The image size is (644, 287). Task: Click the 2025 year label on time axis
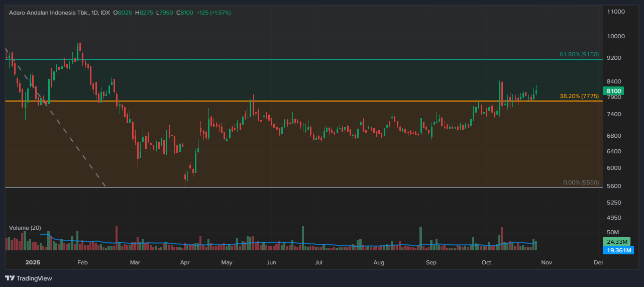(x=33, y=262)
